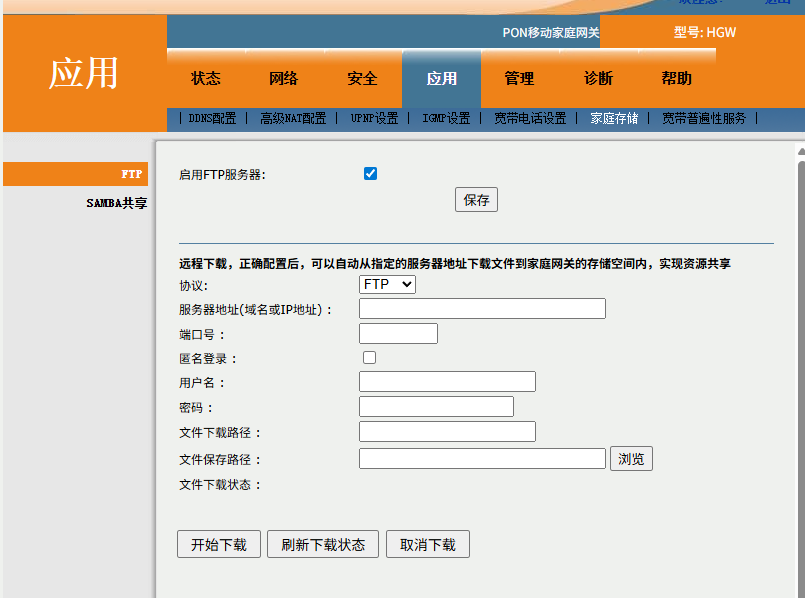The height and width of the screenshot is (598, 805).
Task: Open the 诊断 tab
Action: tap(598, 79)
